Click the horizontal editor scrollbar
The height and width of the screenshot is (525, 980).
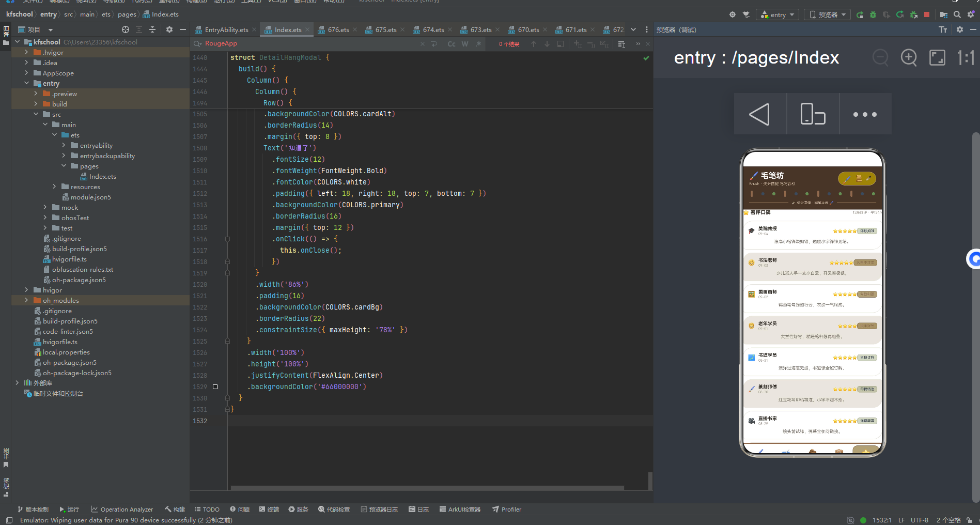(427, 487)
